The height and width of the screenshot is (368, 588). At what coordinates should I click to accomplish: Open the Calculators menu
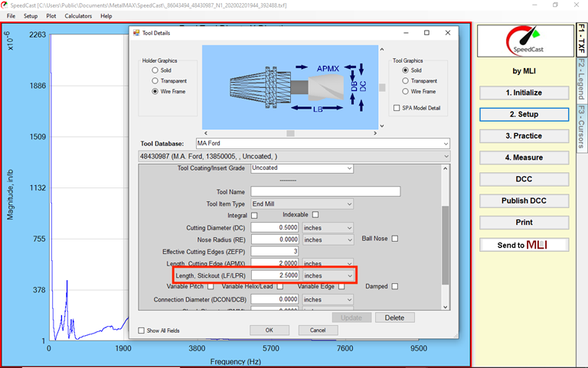[x=78, y=16]
